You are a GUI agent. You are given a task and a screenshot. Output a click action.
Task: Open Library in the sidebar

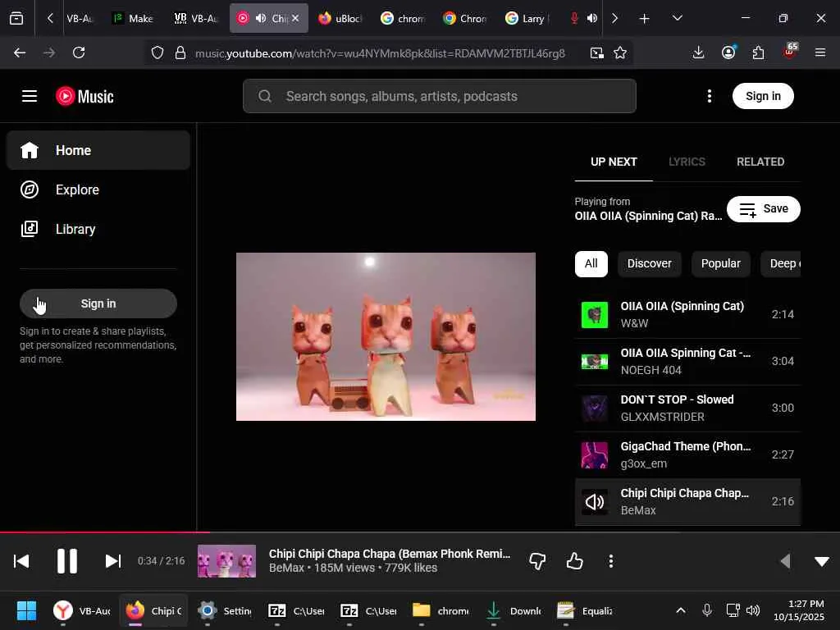pyautogui.click(x=98, y=230)
